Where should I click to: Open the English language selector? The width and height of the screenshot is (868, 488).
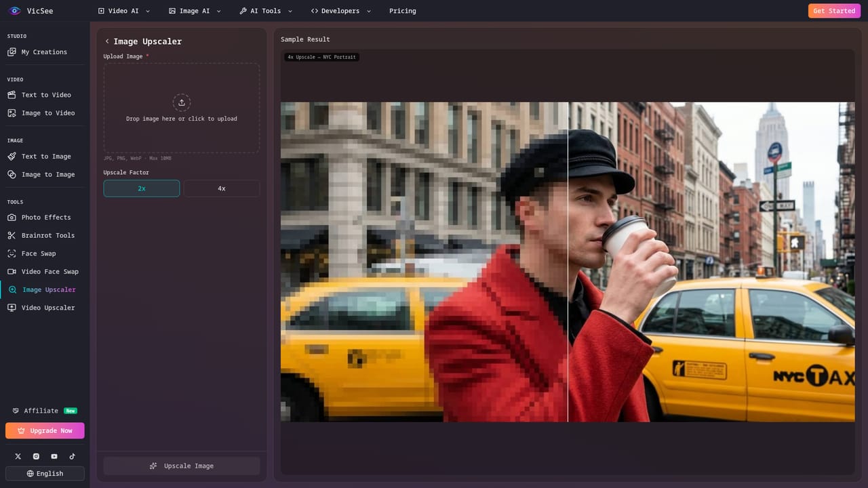coord(45,474)
